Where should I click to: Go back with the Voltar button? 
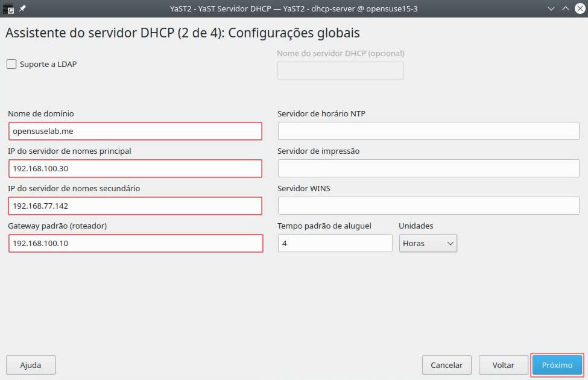[503, 365]
